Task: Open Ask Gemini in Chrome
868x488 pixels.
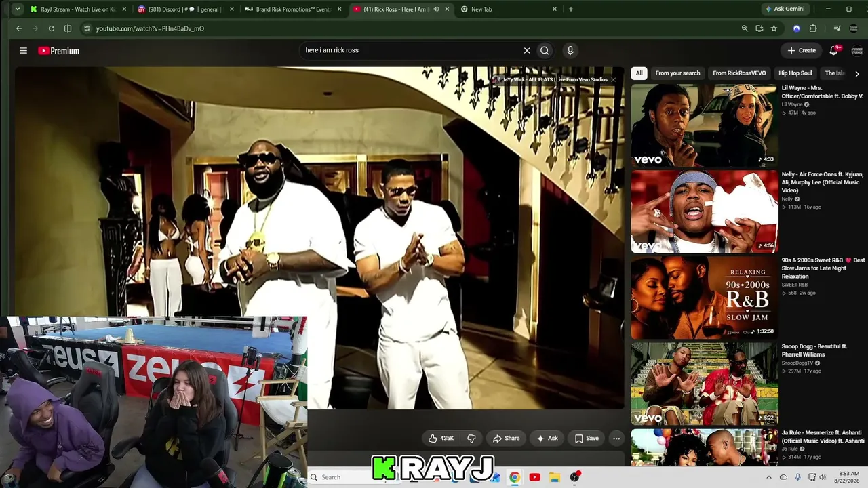Action: coord(785,9)
